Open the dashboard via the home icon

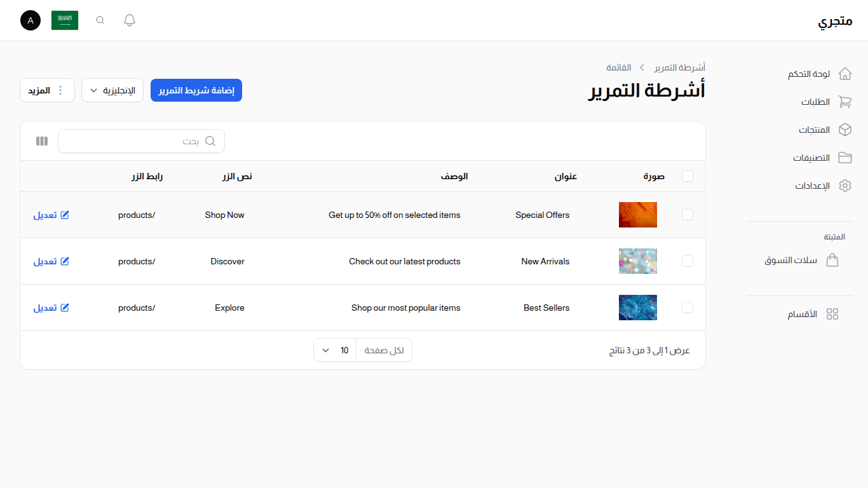(x=845, y=73)
